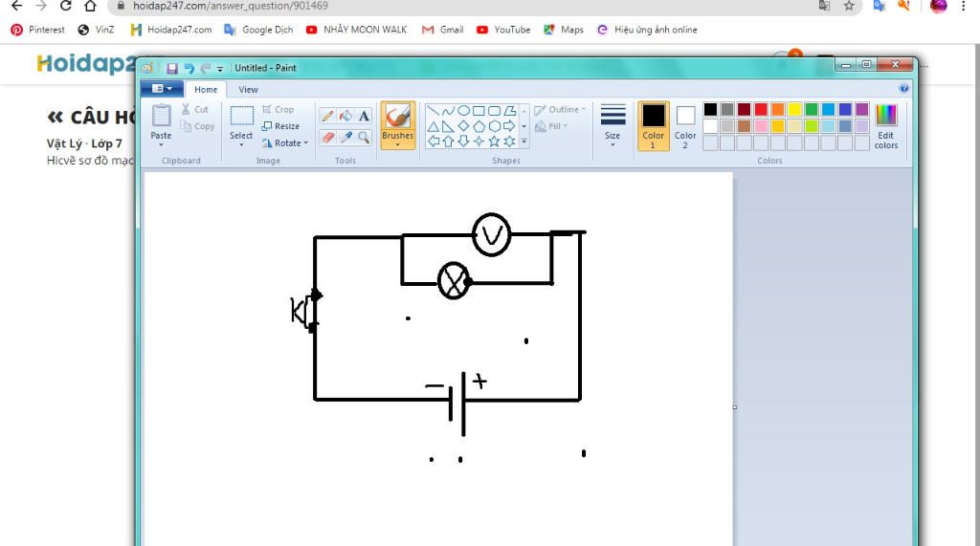This screenshot has height=546, width=980.
Task: Reload the browser page
Action: tap(65, 6)
